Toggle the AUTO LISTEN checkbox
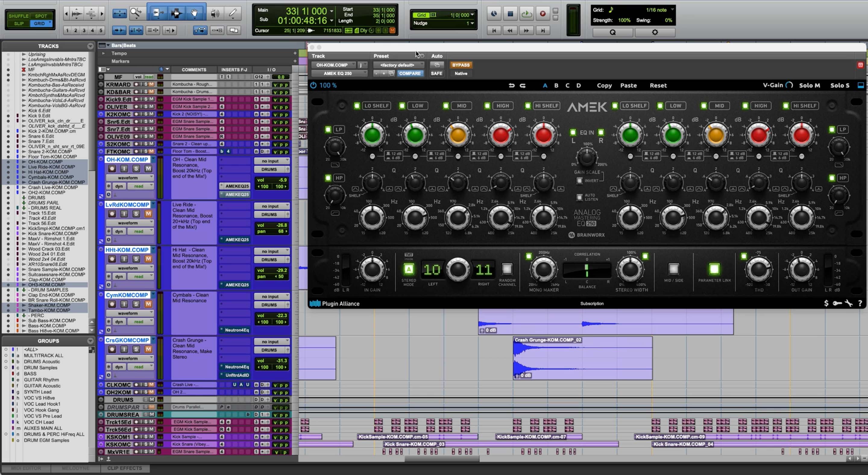Screen dimensions: 868x475 (580, 197)
